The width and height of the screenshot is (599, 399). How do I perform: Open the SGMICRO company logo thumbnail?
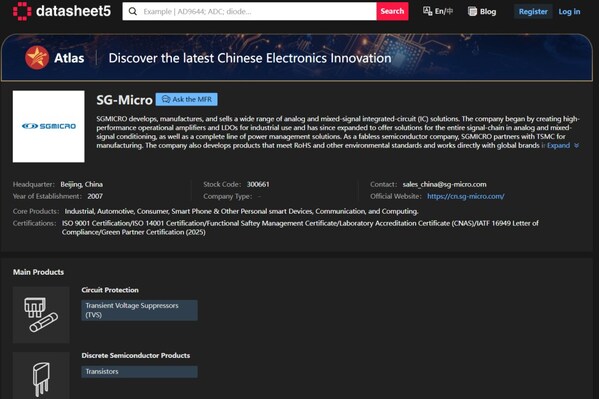(x=49, y=127)
